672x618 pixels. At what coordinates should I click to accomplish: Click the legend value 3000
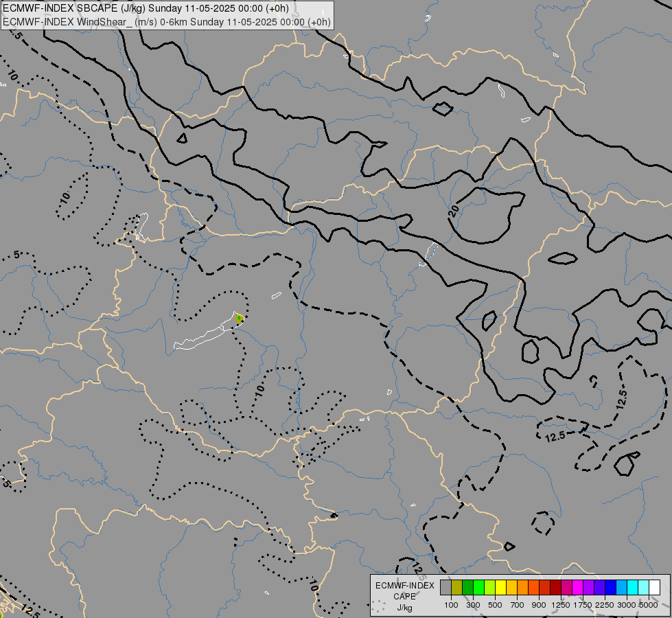(627, 605)
